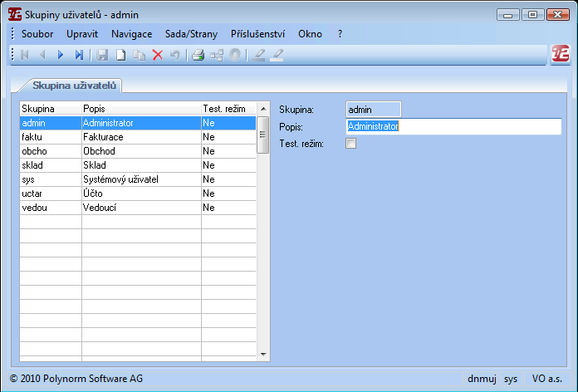Minimize the Skupiny uživatelů window
578x392 pixels.
pyautogui.click(x=508, y=15)
